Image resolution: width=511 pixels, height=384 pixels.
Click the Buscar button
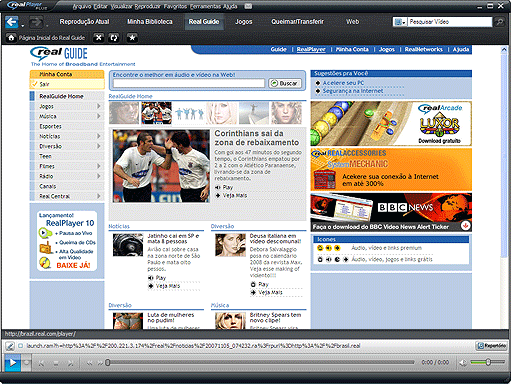pyautogui.click(x=285, y=83)
